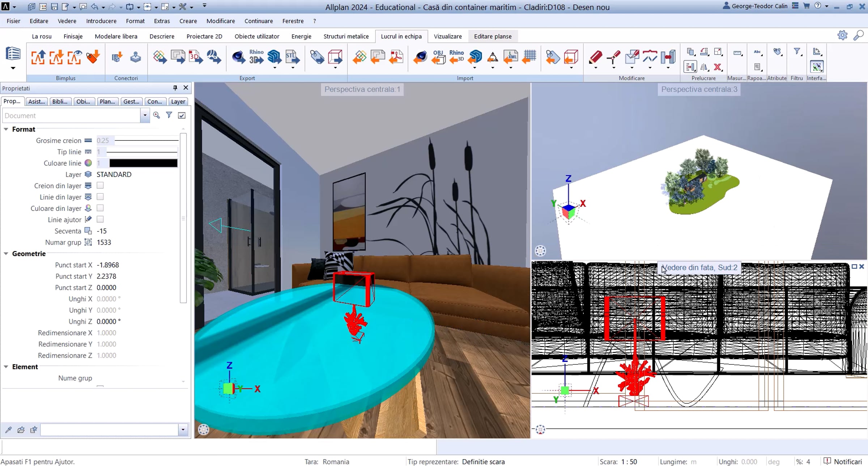The width and height of the screenshot is (868, 466).
Task: Select the Layer tab in the side panel
Action: coord(178,102)
